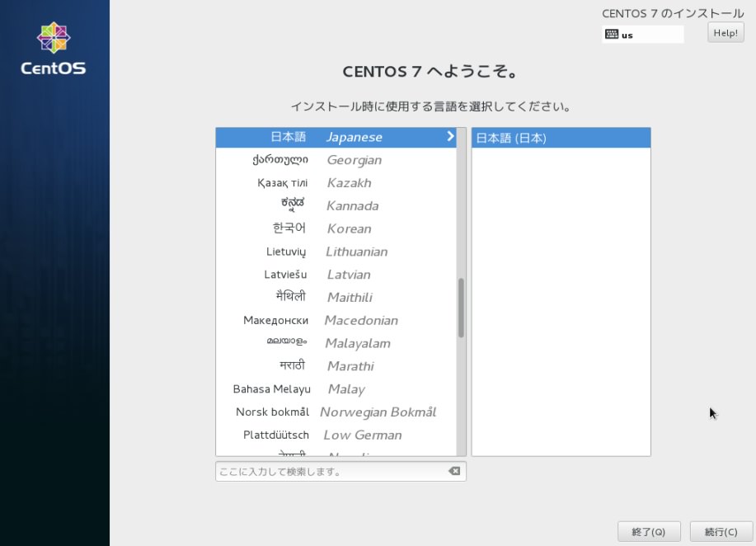Click inside the language search input field
This screenshot has width=756, height=546.
tap(330, 470)
